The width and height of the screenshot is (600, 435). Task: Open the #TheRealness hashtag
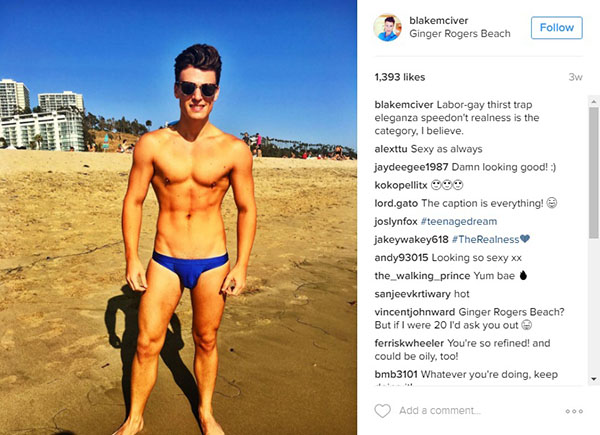click(485, 239)
